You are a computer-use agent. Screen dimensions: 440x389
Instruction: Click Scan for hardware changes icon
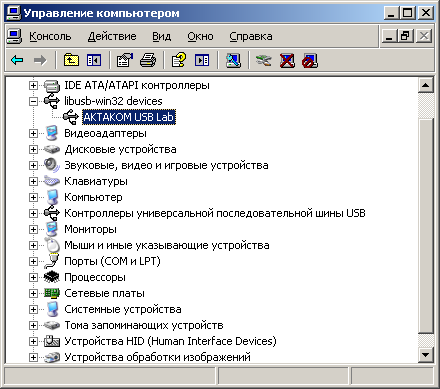pos(233,60)
